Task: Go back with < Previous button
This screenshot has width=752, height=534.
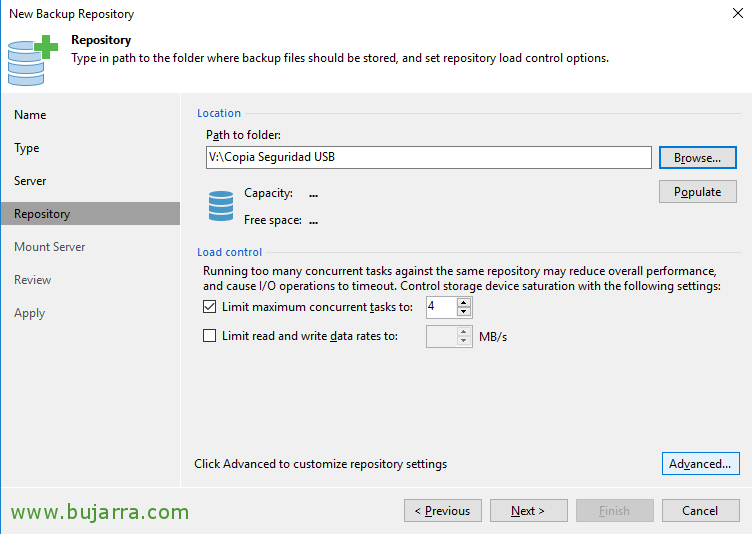Action: click(443, 510)
